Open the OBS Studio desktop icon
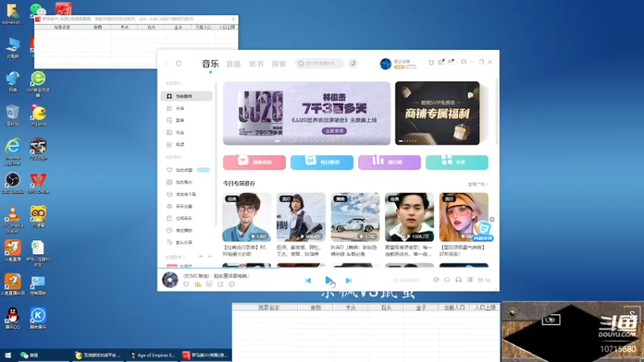This screenshot has width=644, height=362. tap(13, 183)
